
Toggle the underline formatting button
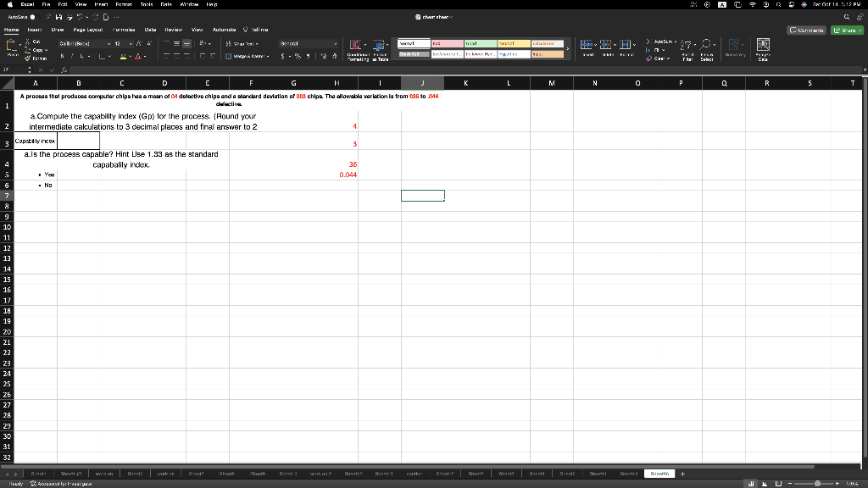coord(82,56)
